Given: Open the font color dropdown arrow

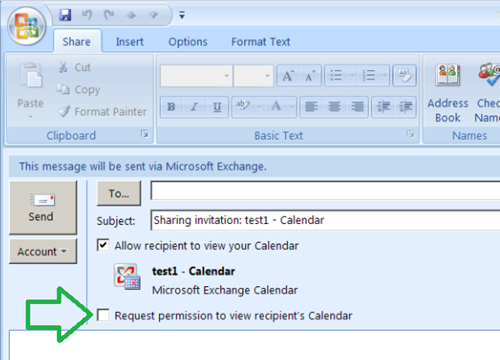Looking at the screenshot, I should 291,107.
